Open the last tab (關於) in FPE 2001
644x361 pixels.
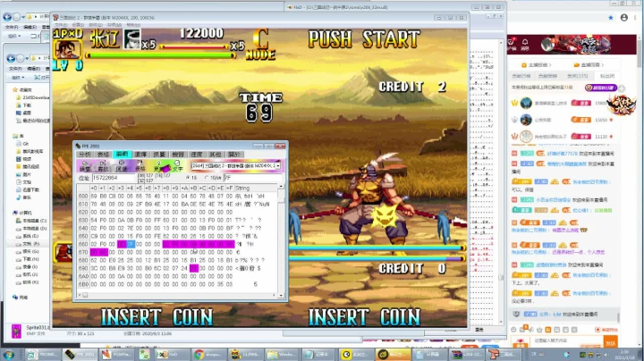click(x=233, y=155)
